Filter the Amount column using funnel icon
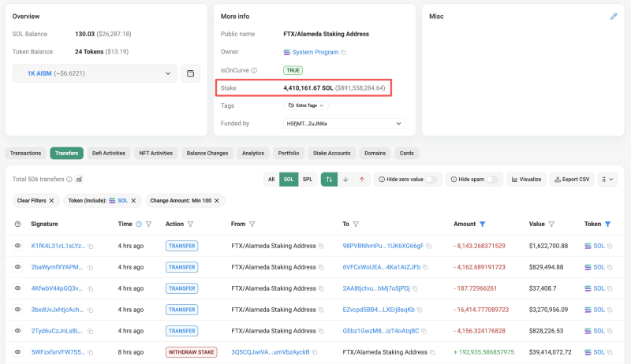 483,225
